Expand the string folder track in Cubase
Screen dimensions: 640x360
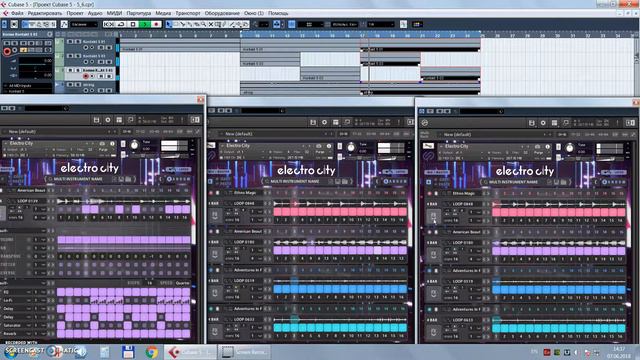57,85
